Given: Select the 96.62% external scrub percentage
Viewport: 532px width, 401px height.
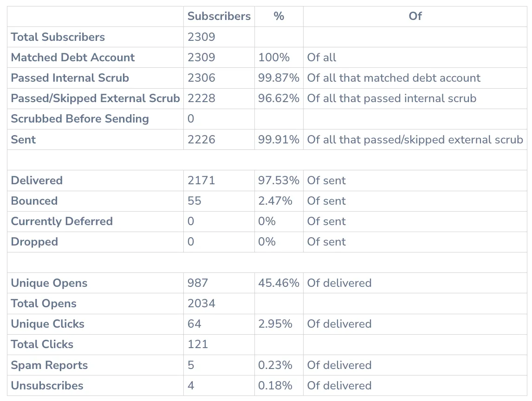Looking at the screenshot, I should [x=279, y=98].
